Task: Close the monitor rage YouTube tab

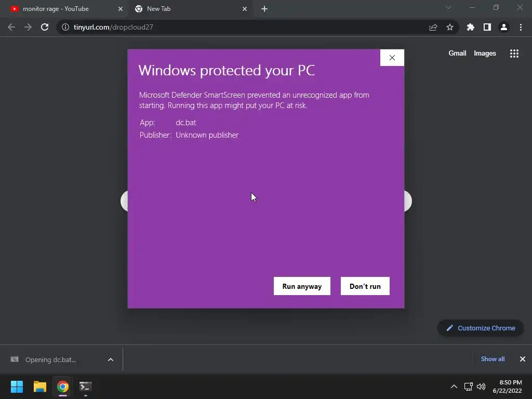Action: coord(121,9)
